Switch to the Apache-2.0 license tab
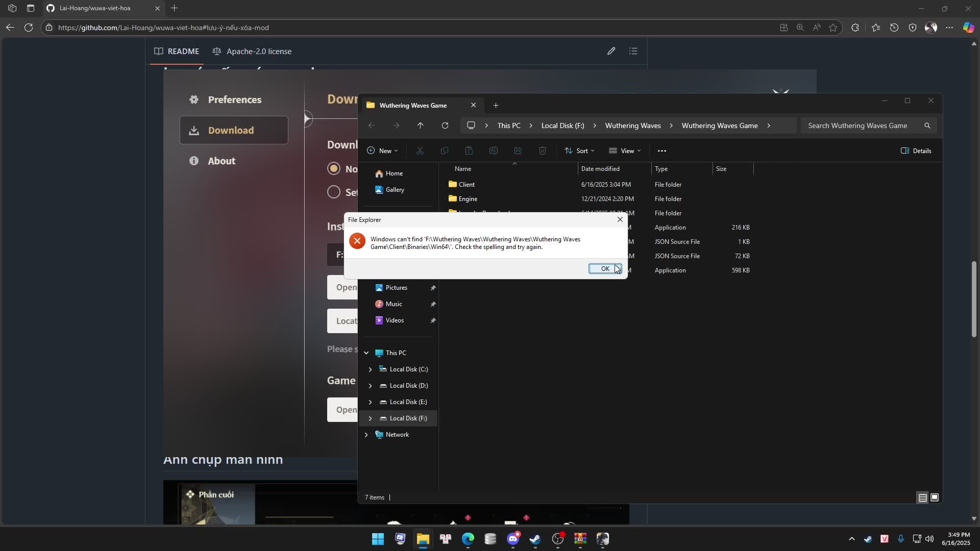The image size is (980, 551). click(252, 51)
